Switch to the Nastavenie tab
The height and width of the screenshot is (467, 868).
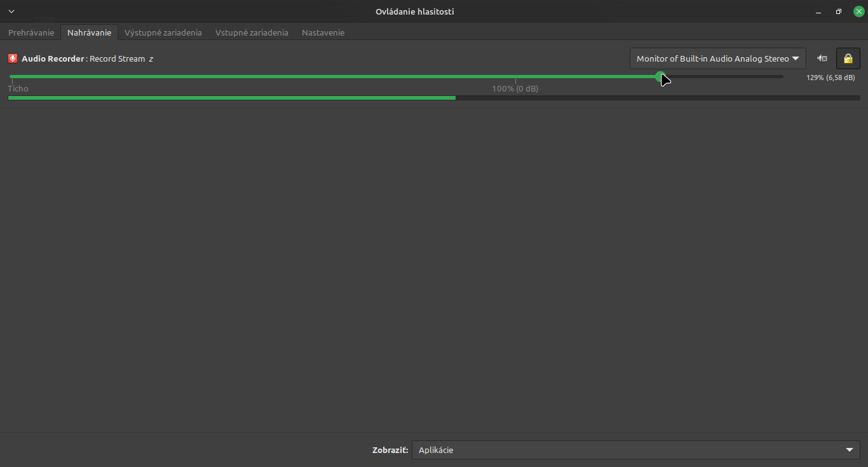(323, 32)
